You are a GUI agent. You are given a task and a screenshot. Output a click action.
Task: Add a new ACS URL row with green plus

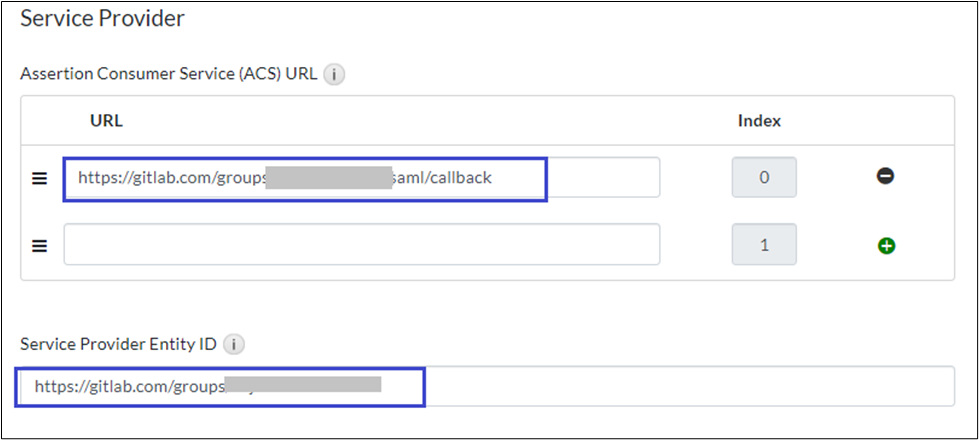click(x=885, y=245)
